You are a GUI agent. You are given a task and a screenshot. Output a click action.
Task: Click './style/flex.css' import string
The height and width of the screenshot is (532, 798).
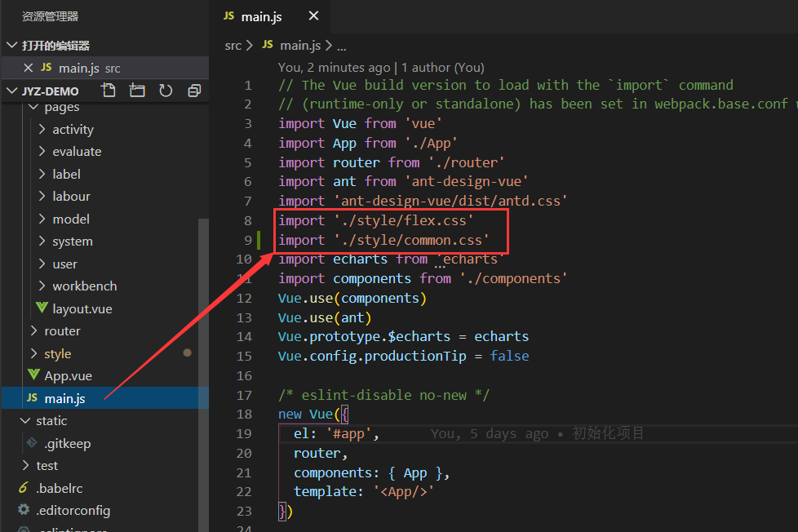pyautogui.click(x=404, y=220)
